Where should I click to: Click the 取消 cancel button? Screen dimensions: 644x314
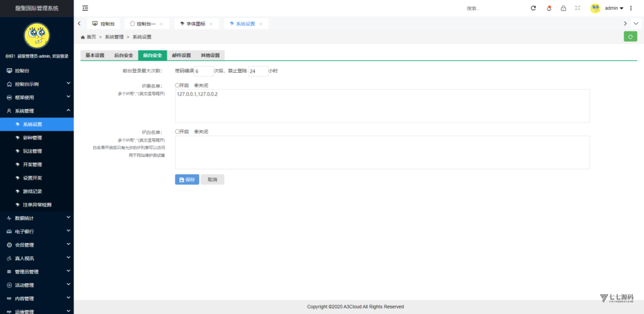click(212, 180)
